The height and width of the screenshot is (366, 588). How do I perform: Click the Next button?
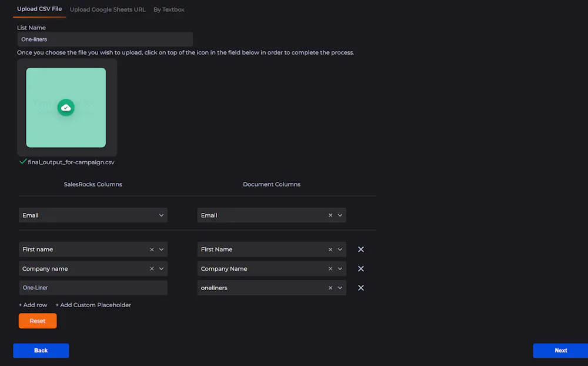(x=560, y=351)
